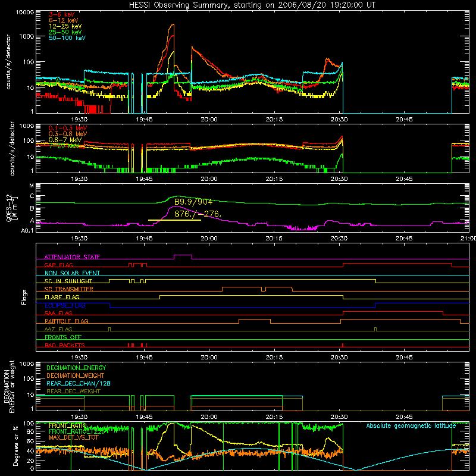The width and height of the screenshot is (476, 476).
Task: Click the AAZ FLAG label
Action: (x=58, y=330)
